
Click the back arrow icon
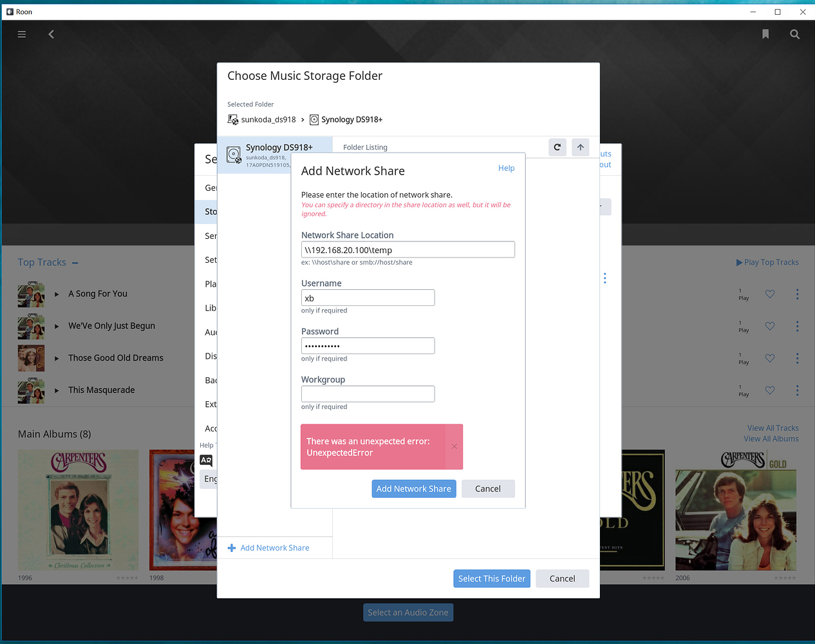[x=52, y=34]
